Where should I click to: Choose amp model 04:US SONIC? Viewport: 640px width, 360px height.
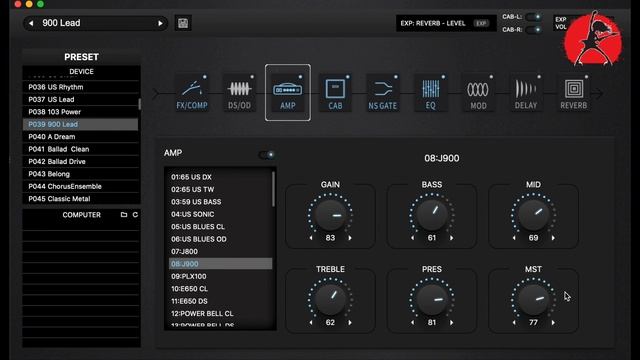point(220,214)
